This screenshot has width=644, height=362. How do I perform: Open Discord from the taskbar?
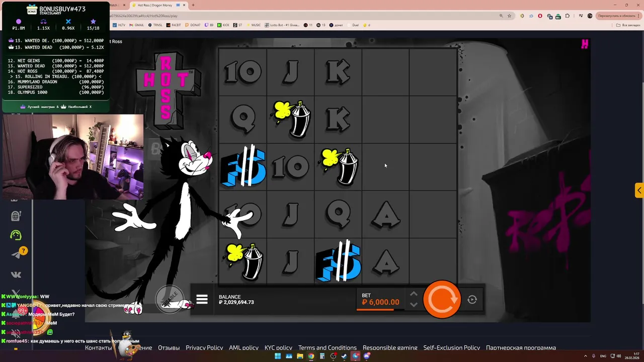(367, 356)
